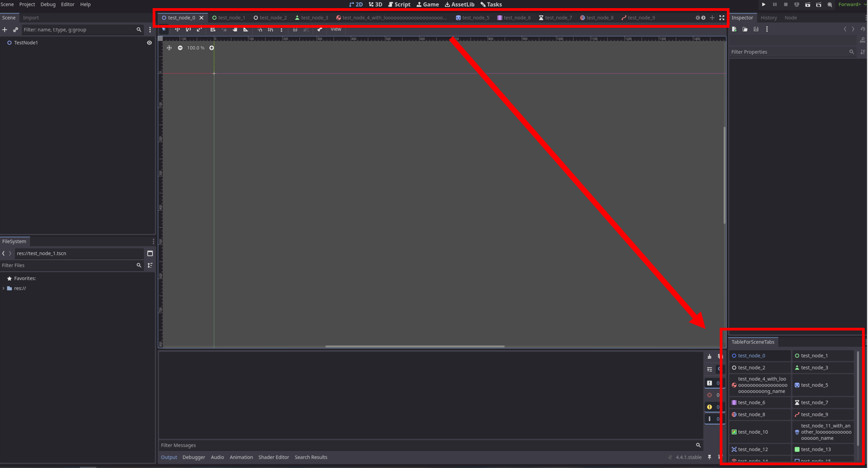Toggle the FileSystem split mode icon

point(150,253)
